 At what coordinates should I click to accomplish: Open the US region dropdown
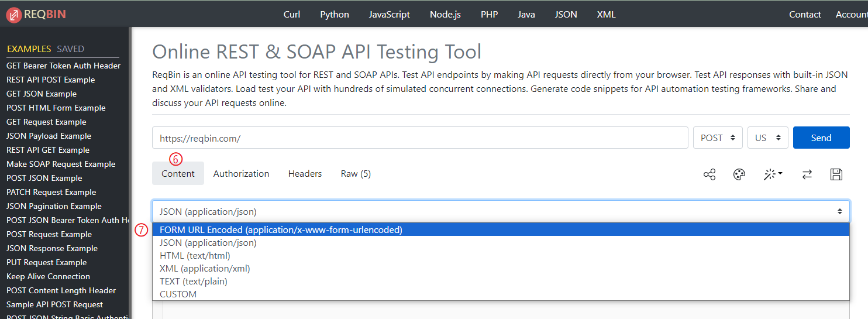tap(768, 138)
